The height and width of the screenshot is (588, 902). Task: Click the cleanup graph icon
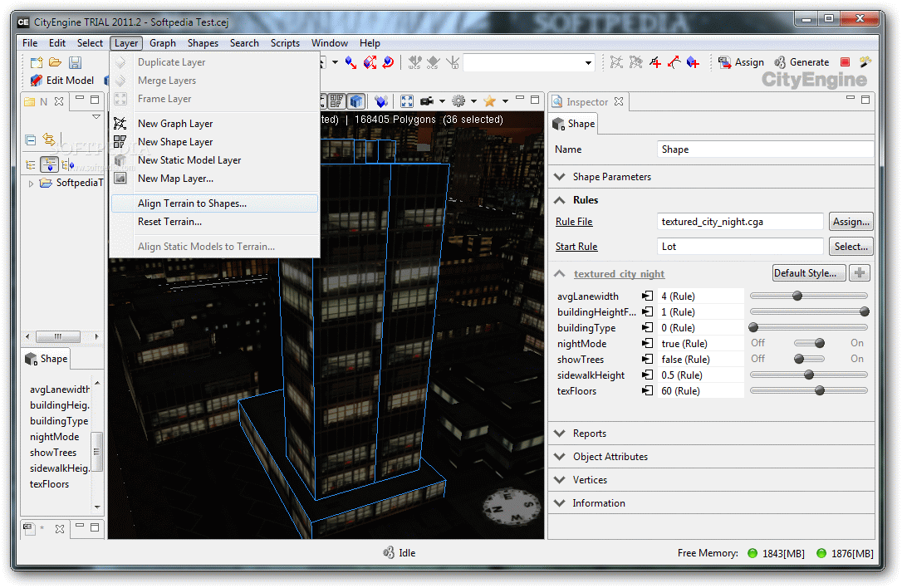pos(616,62)
